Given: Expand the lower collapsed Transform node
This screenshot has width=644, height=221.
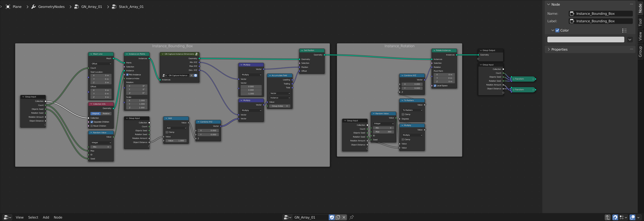Looking at the screenshot, I should [514, 90].
